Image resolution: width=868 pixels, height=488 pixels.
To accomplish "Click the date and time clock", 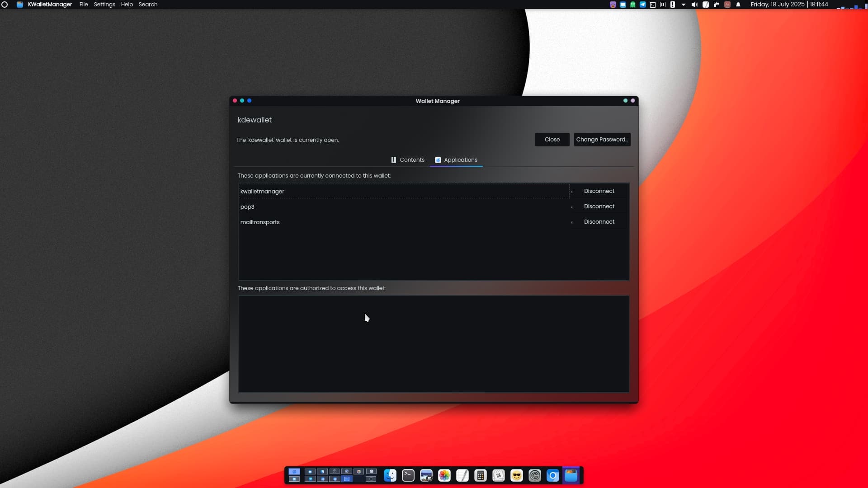I will pyautogui.click(x=789, y=5).
